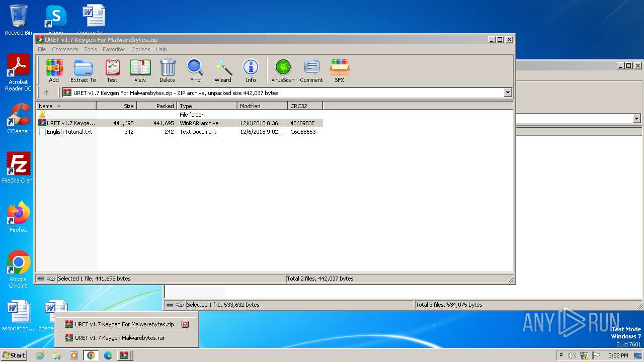Select the URET v1.7 Keyge... archive file

[179, 123]
